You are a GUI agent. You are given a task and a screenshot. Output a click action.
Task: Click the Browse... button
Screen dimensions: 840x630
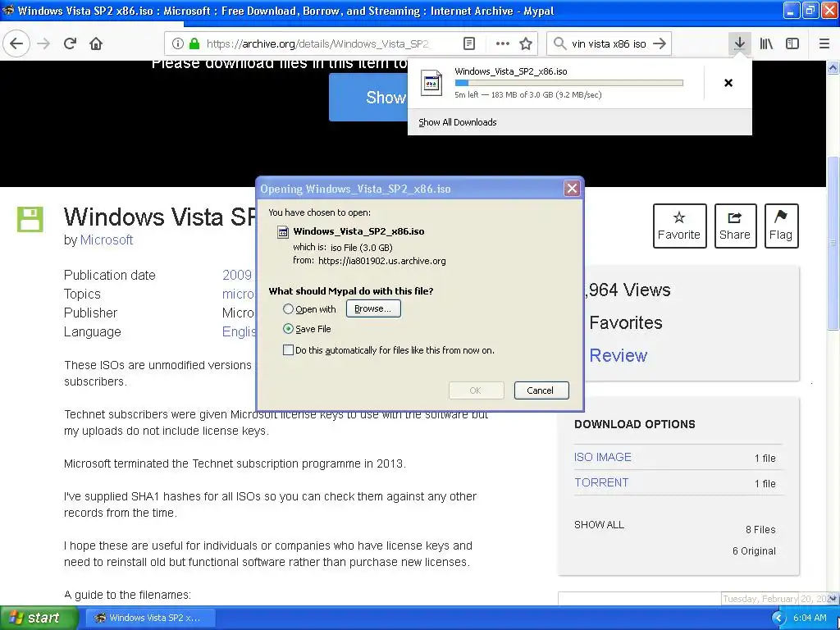pos(373,308)
